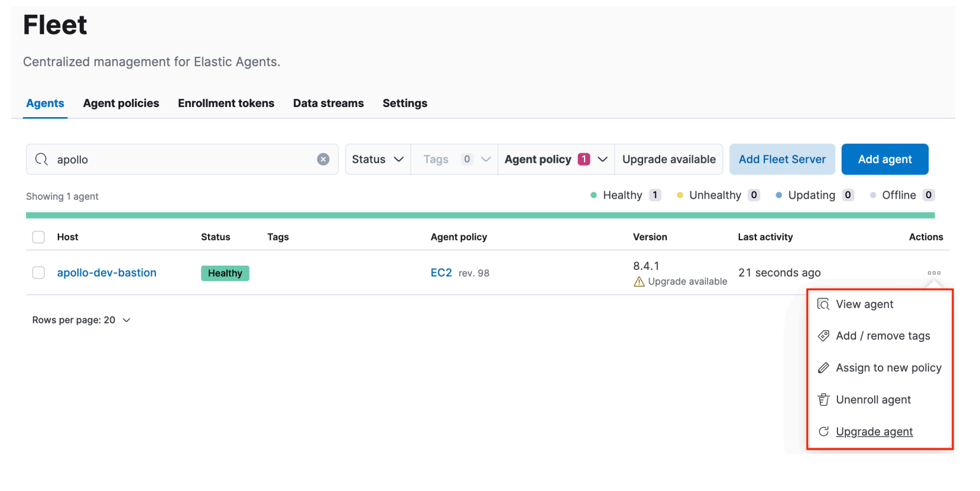Clear the apollo search query
980x491 pixels.
point(323,159)
